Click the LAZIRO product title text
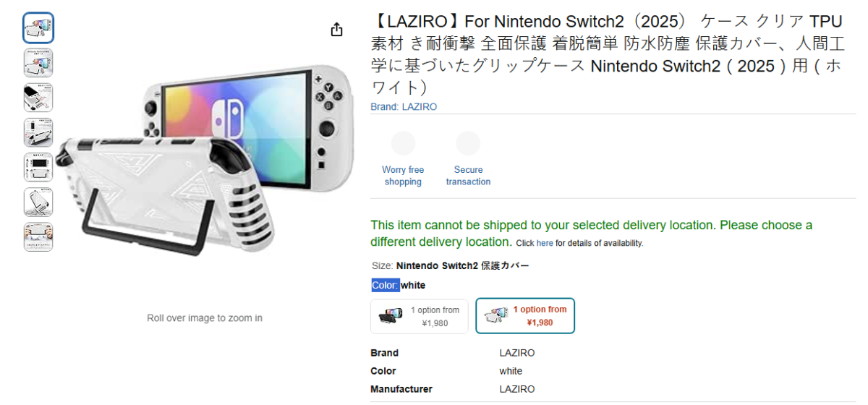This screenshot has height=405, width=868. coord(606,54)
